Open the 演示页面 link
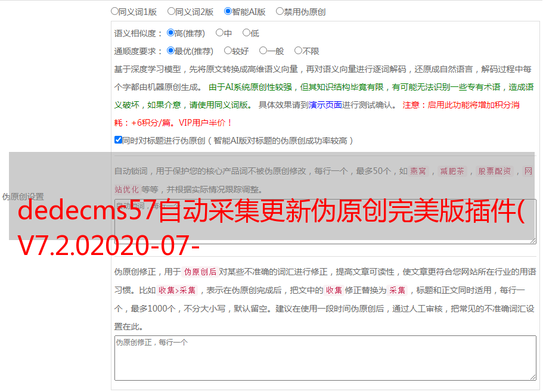Screen dimensions: 543x392 coord(325,105)
